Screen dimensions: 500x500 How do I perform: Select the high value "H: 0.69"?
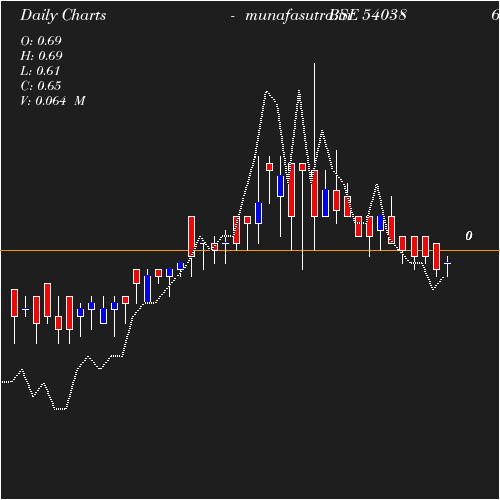(x=41, y=56)
